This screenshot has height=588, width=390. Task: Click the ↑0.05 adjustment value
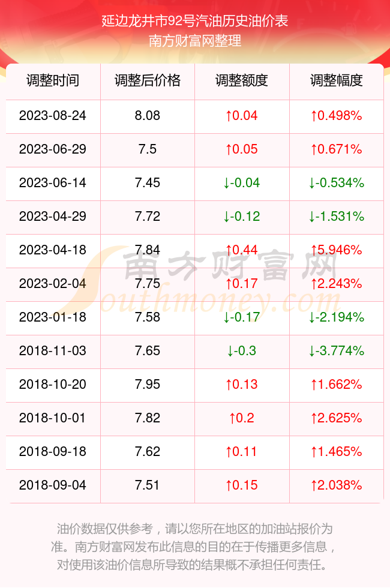[242, 149]
